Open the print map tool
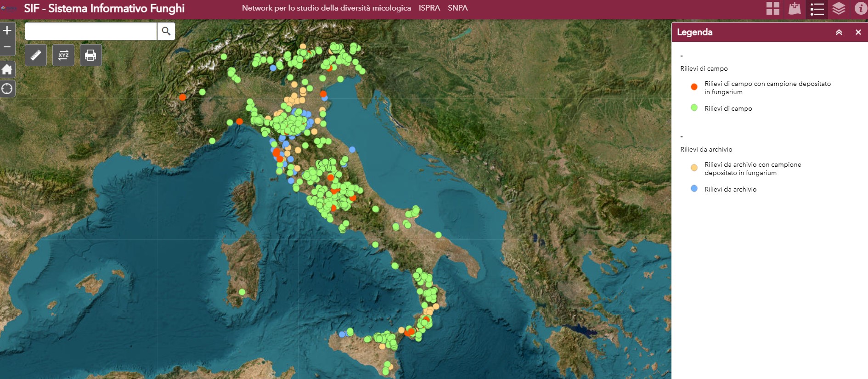 click(x=90, y=56)
